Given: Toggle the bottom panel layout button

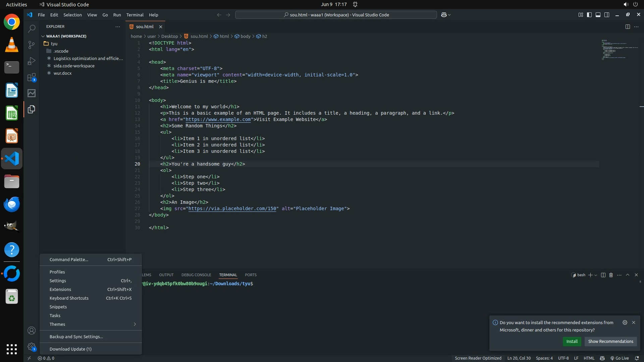Looking at the screenshot, I should (x=598, y=15).
